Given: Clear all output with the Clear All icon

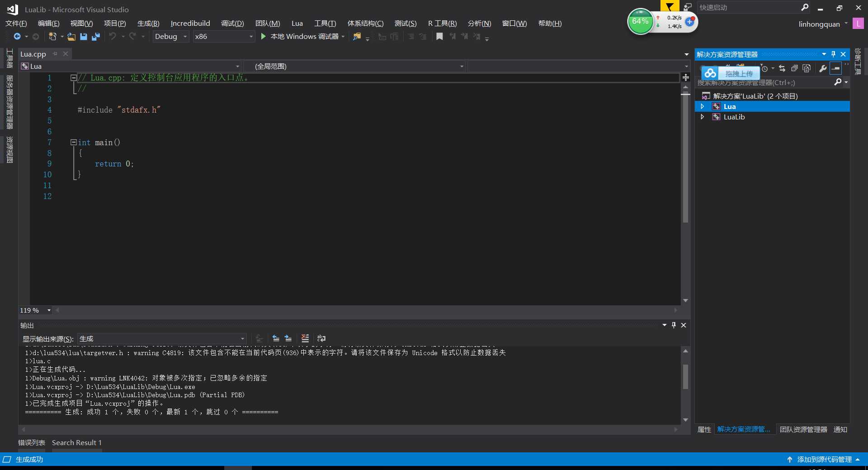Looking at the screenshot, I should pyautogui.click(x=305, y=338).
